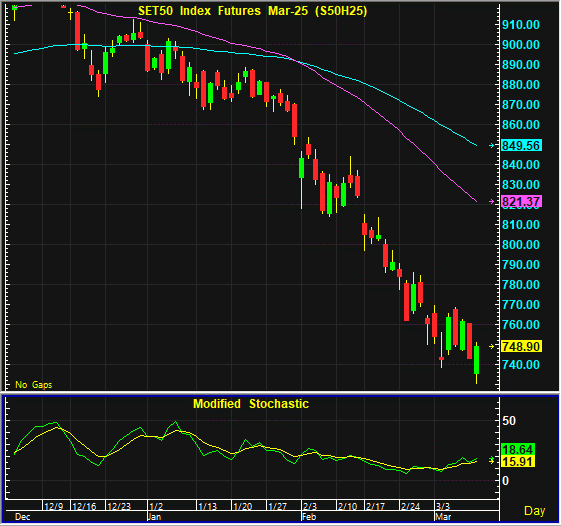Click the 50 level on the stochastic scale
Image resolution: width=561 pixels, height=526 pixels.
click(x=509, y=421)
